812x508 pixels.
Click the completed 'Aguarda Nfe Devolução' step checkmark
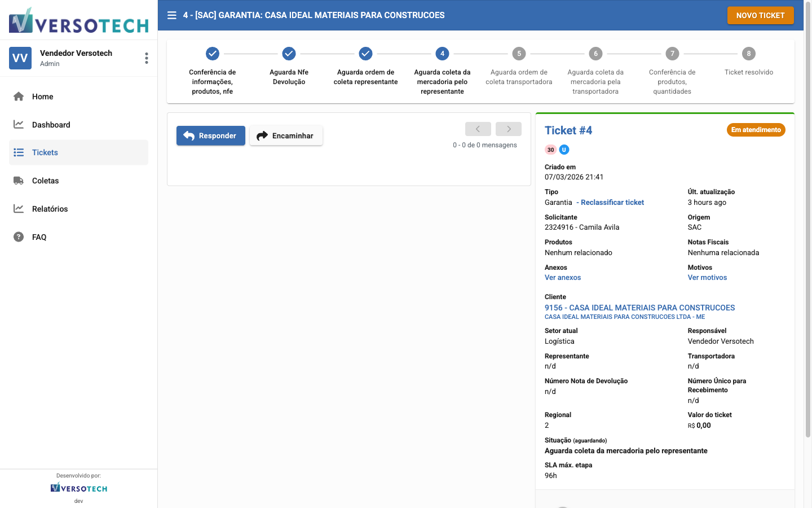(x=289, y=54)
